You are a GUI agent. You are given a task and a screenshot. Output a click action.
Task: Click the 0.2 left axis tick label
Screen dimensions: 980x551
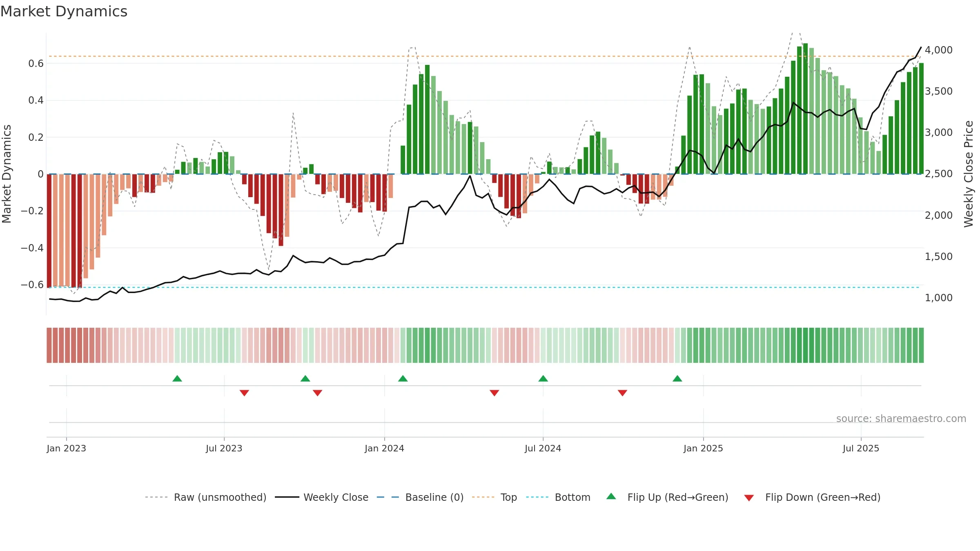click(x=36, y=137)
